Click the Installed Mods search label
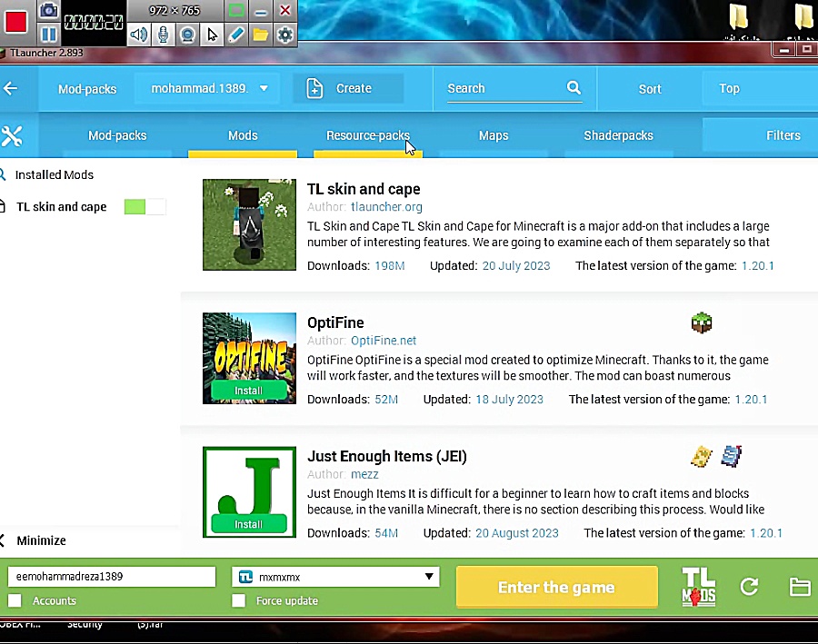The width and height of the screenshot is (818, 644). [x=55, y=174]
